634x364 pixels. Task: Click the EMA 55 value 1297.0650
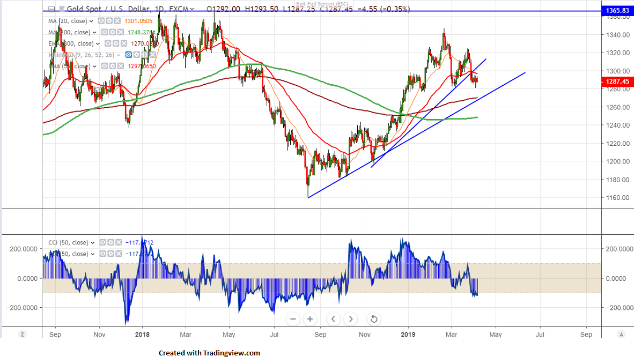[x=142, y=66]
